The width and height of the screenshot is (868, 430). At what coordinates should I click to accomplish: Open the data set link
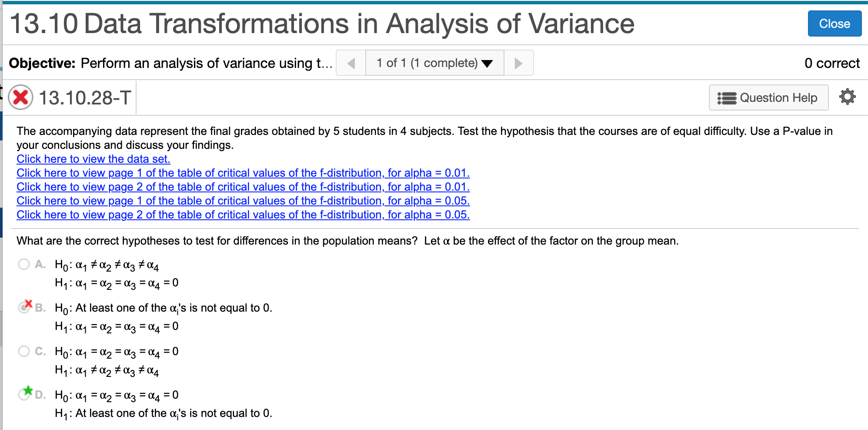tap(93, 159)
